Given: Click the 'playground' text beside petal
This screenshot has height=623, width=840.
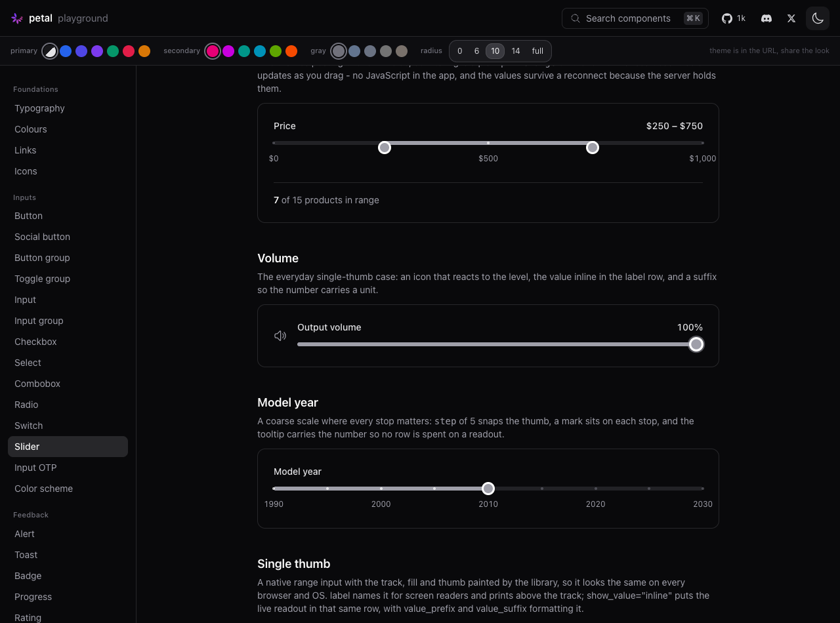Looking at the screenshot, I should [x=83, y=18].
